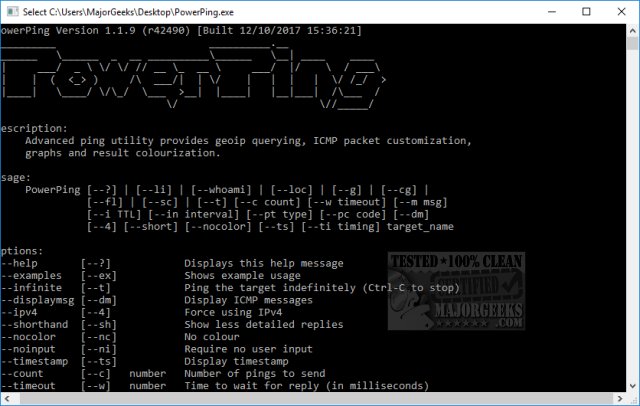The image size is (640, 406).
Task: Click the '--nocolor' option in options list
Action: [x=28, y=337]
